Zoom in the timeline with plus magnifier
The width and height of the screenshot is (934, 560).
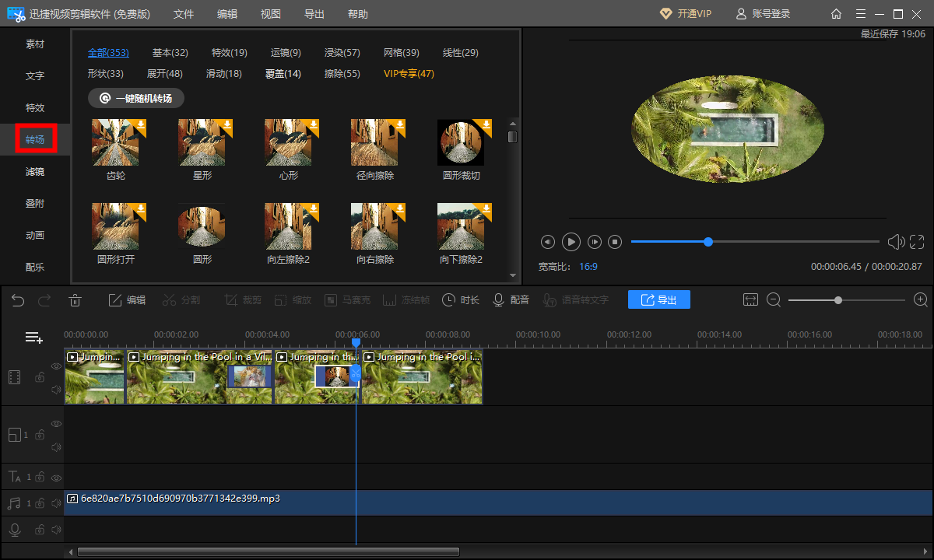[x=921, y=300]
